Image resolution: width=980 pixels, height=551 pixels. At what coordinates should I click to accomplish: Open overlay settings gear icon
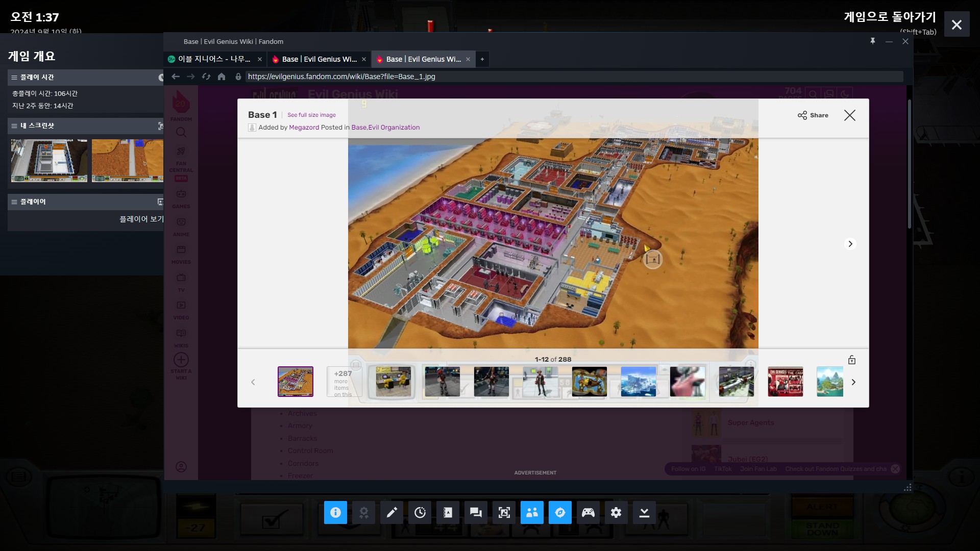[616, 512]
